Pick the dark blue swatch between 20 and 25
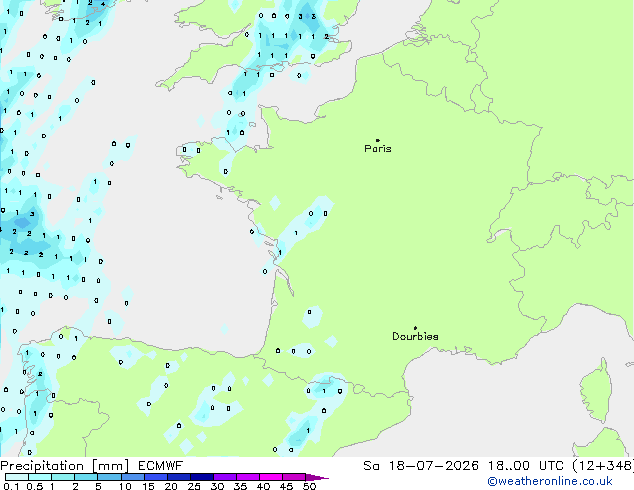This screenshot has width=634, height=490. 179,477
